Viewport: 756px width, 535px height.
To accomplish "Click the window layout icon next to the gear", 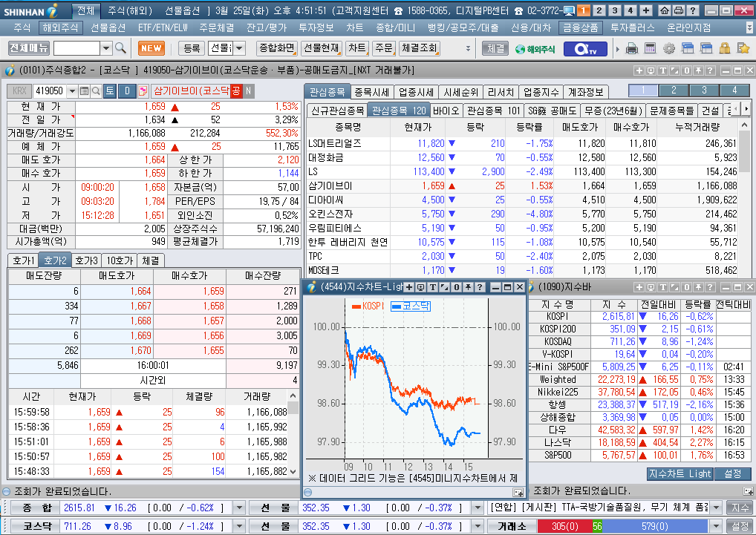I will (688, 48).
